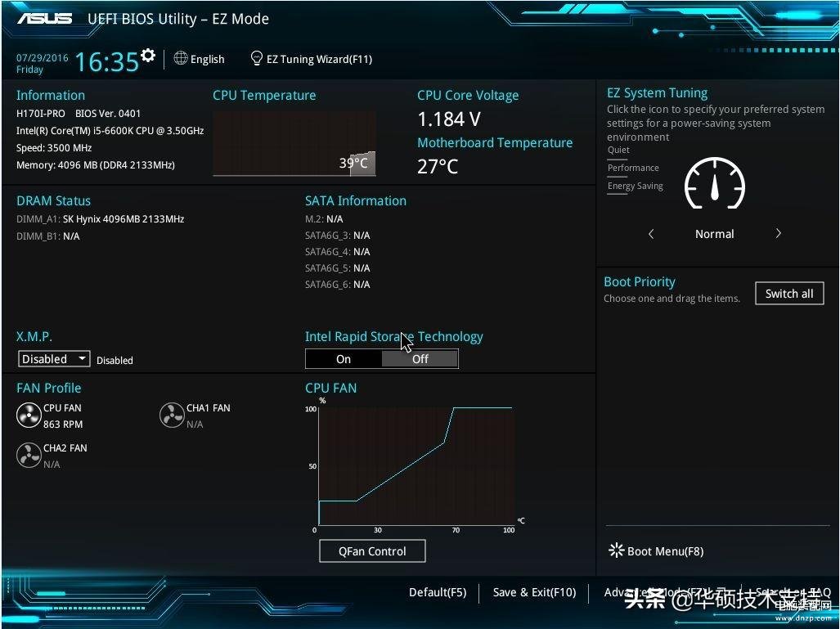Click the EZ Tuning Wizard lightbulb icon
Viewport: 840px width, 629px height.
pos(257,58)
